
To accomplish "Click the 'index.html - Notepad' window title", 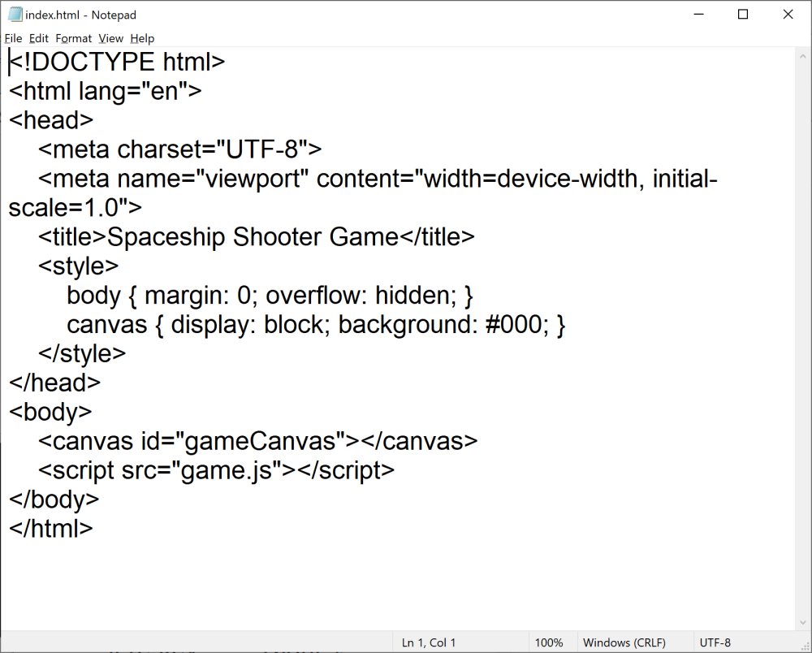I will coord(80,15).
